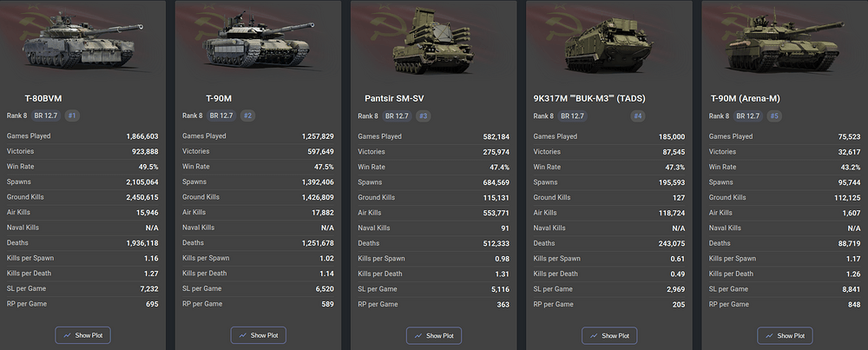The width and height of the screenshot is (868, 350).
Task: Click the #2 badge on T-90M card
Action: click(248, 116)
